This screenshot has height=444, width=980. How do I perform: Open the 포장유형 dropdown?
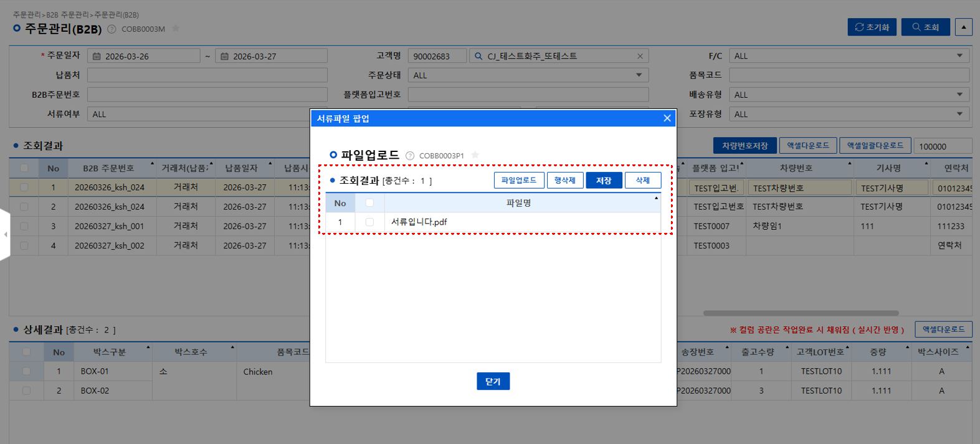pos(849,114)
